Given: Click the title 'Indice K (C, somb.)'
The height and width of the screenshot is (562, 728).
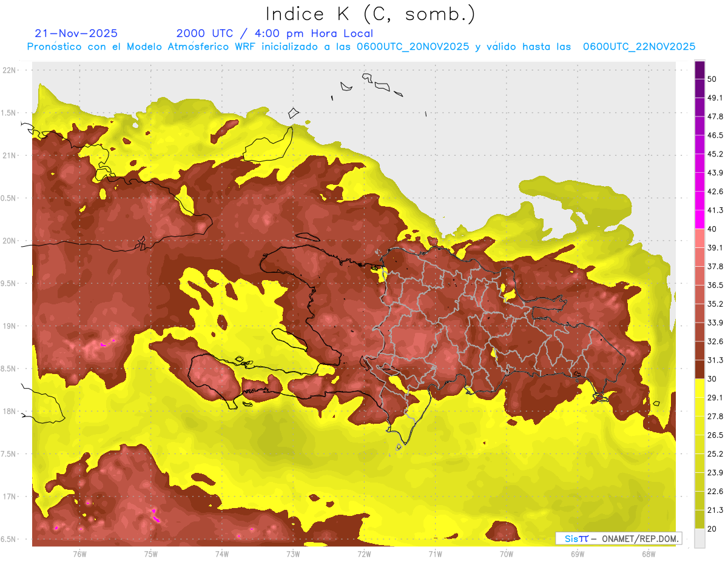Looking at the screenshot, I should point(371,14).
